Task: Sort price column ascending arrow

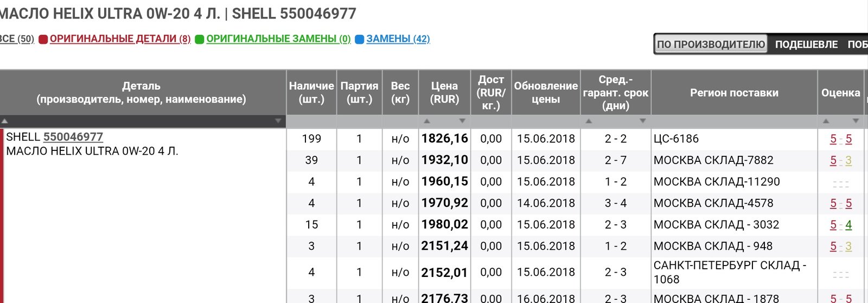Action: [427, 121]
